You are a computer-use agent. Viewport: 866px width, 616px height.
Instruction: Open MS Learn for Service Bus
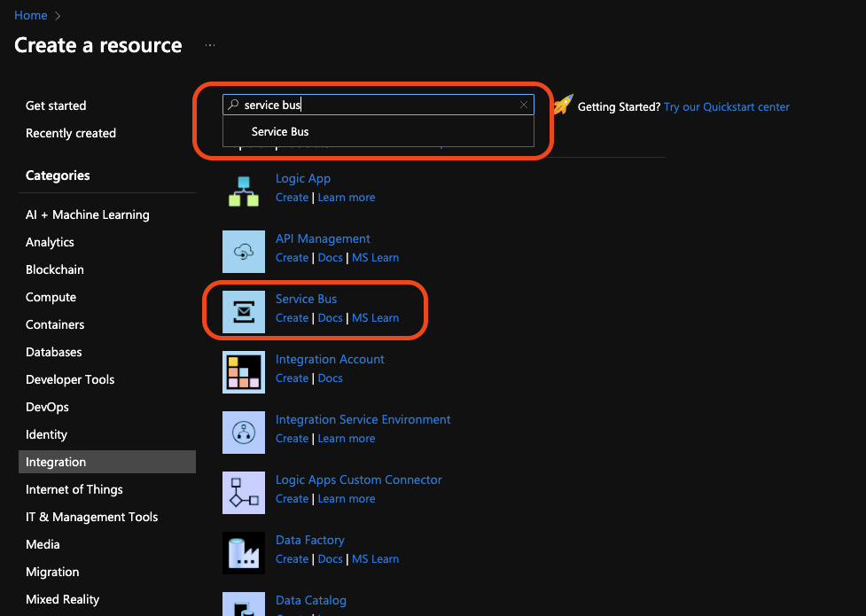tap(376, 317)
